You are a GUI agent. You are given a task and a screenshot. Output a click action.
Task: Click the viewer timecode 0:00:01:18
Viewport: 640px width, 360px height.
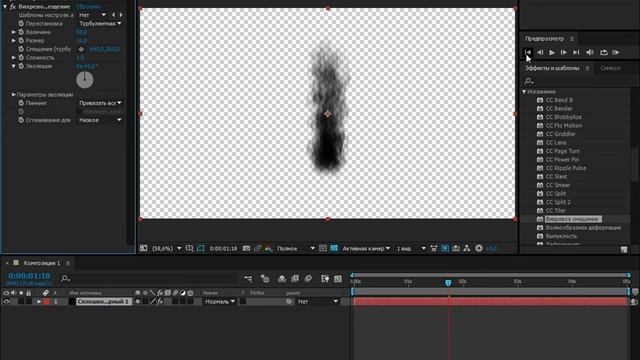(x=223, y=249)
